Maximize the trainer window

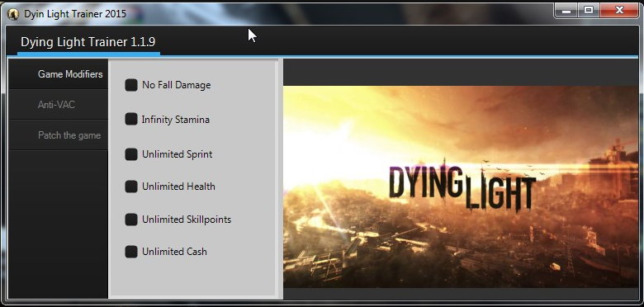(589, 11)
